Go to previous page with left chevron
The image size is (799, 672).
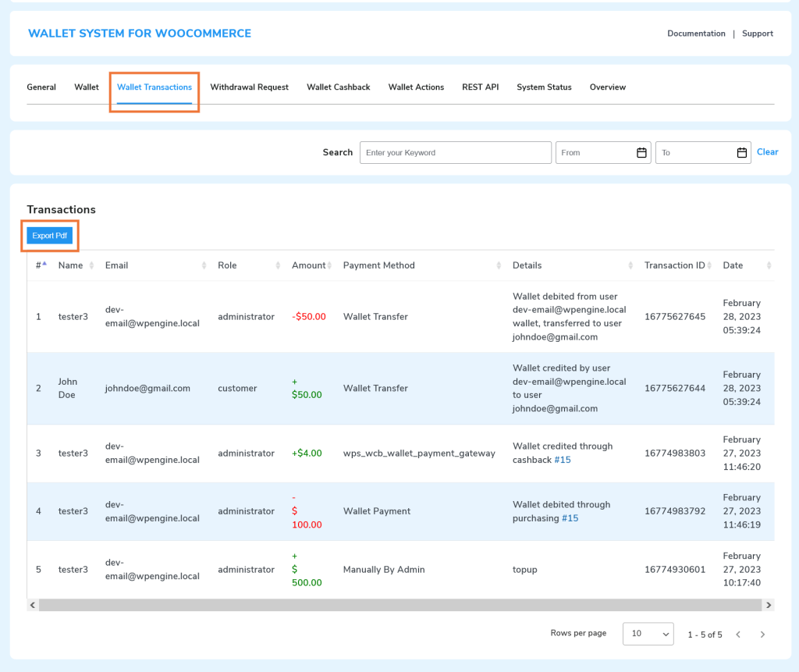[738, 635]
